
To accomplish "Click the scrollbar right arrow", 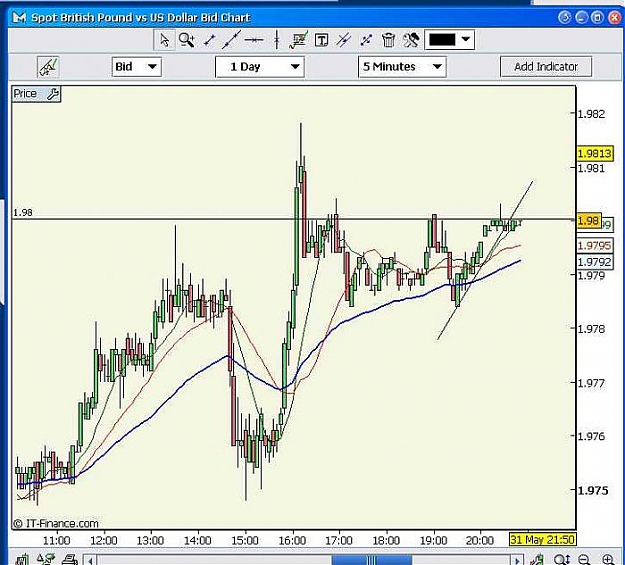I will 517,560.
